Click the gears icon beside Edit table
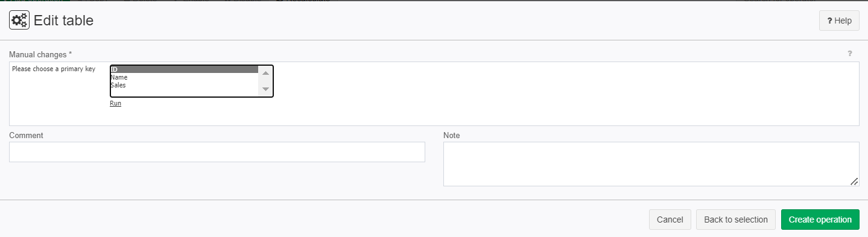 (x=19, y=21)
